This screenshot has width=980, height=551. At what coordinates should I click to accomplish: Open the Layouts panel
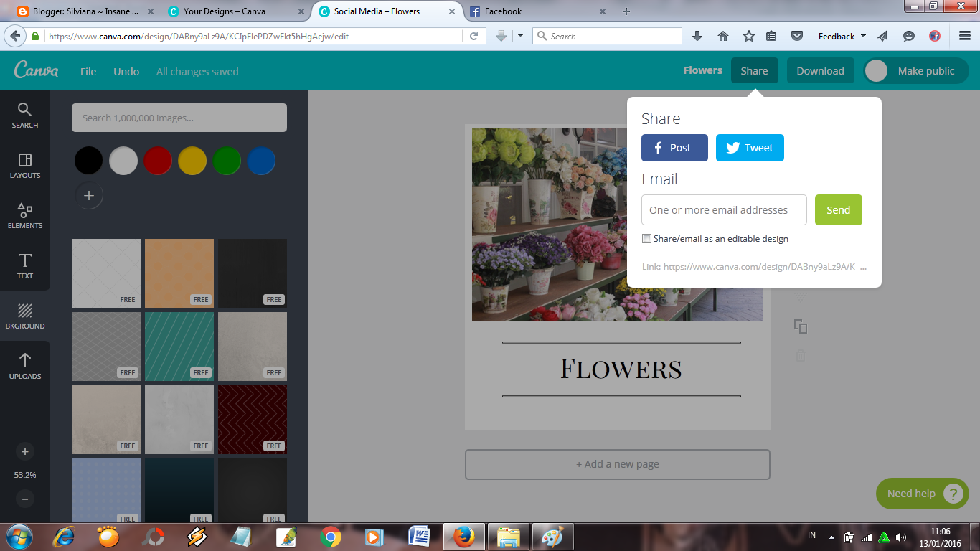point(24,165)
